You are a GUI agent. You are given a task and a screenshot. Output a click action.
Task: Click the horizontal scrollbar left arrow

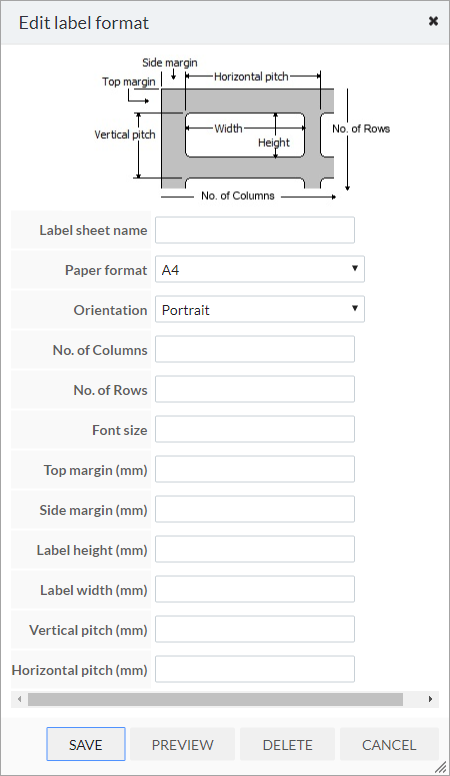(x=19, y=699)
